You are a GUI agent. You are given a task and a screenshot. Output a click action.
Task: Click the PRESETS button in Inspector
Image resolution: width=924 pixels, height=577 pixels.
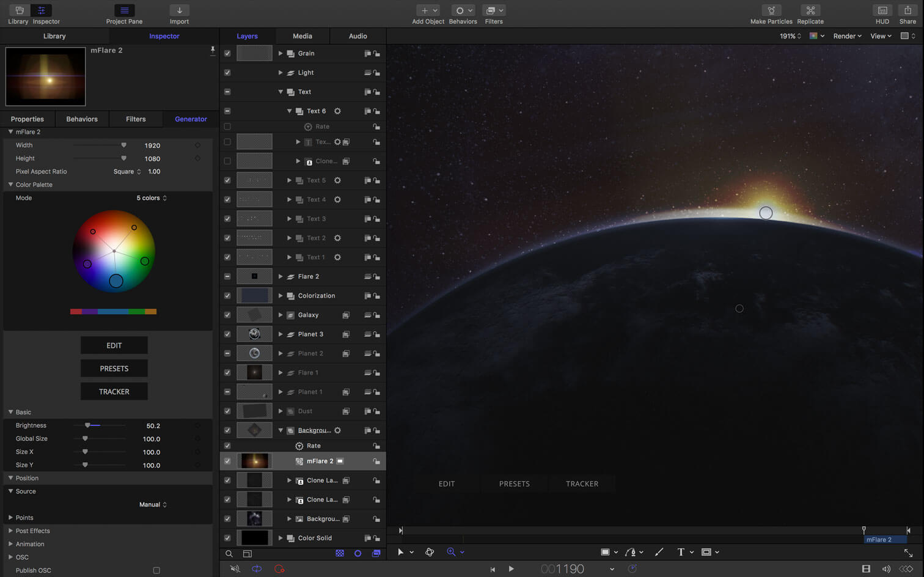tap(114, 369)
